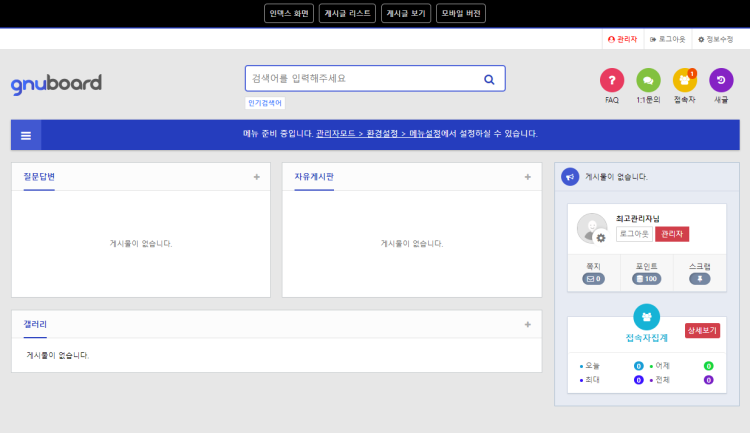
Task: Open the FAQ question mark icon
Action: [x=612, y=80]
